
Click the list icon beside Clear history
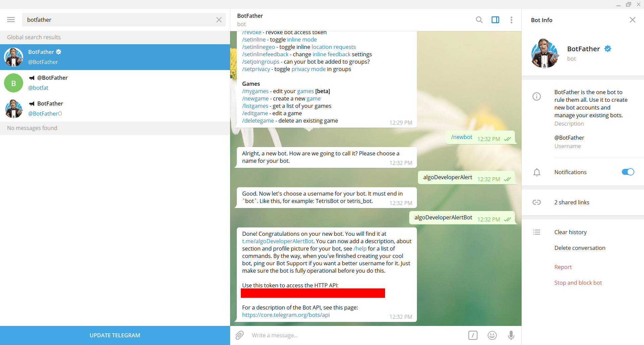click(x=537, y=232)
